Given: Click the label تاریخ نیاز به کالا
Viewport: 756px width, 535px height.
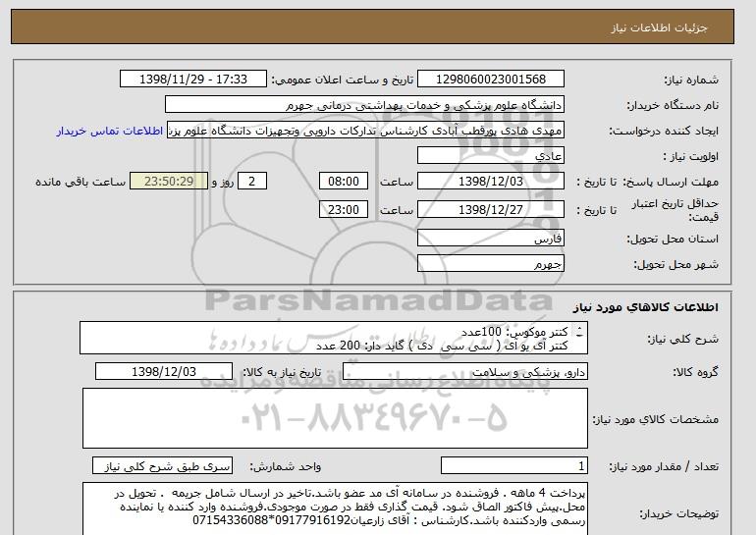Looking at the screenshot, I should (x=281, y=372).
